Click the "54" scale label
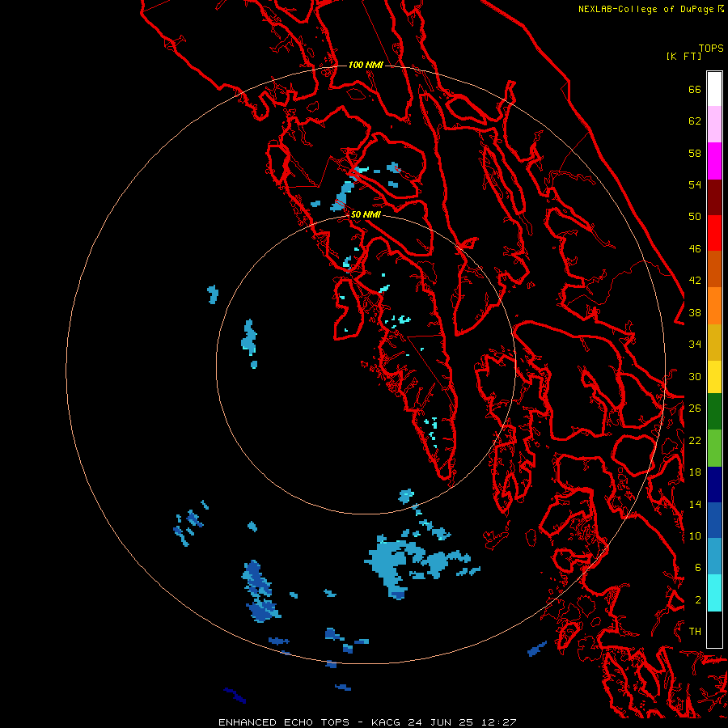The height and width of the screenshot is (728, 728). (x=695, y=184)
